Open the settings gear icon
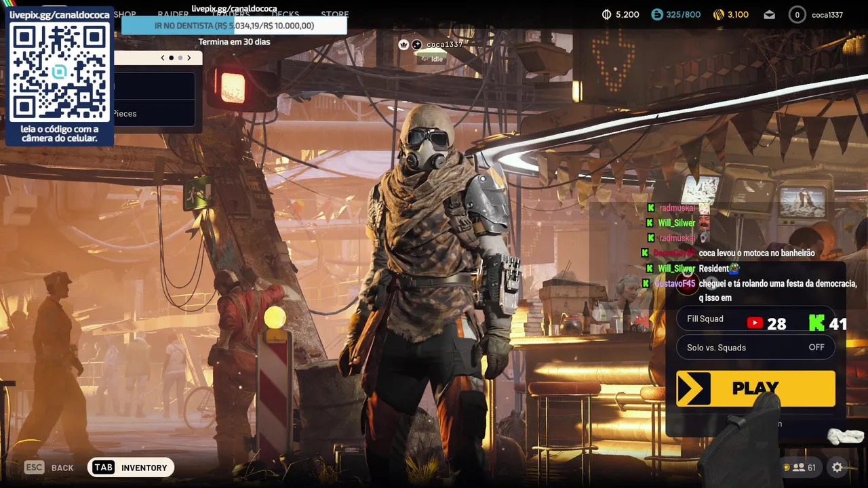868x488 pixels. tap(837, 467)
